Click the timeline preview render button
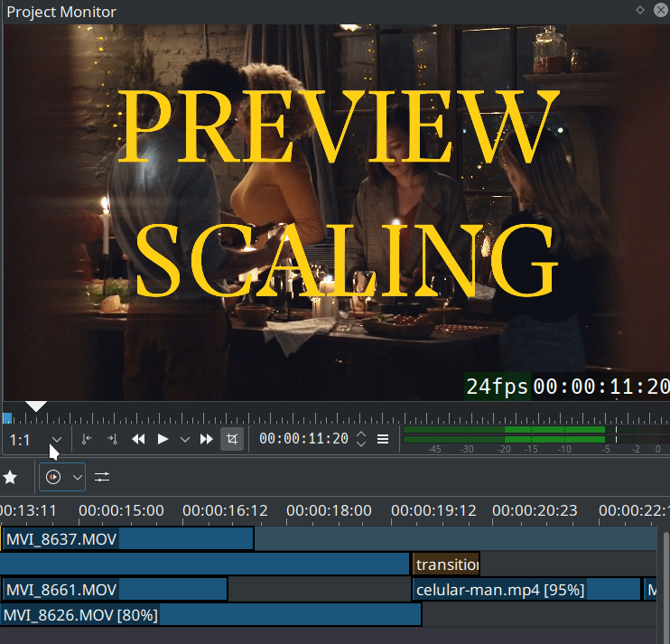670x644 pixels. click(53, 477)
